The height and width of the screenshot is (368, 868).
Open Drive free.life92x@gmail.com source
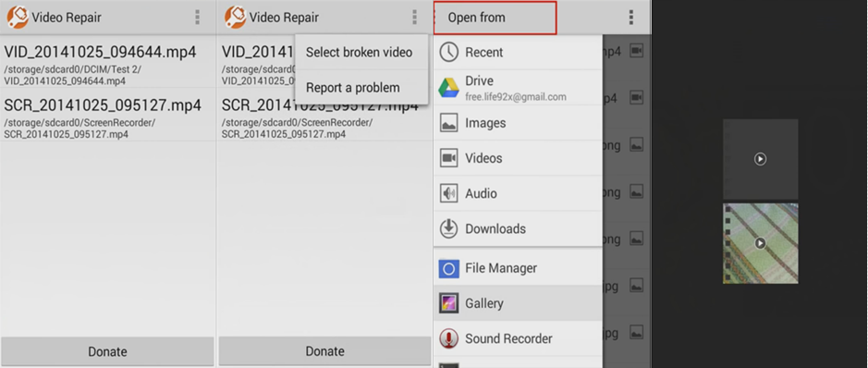click(x=518, y=88)
